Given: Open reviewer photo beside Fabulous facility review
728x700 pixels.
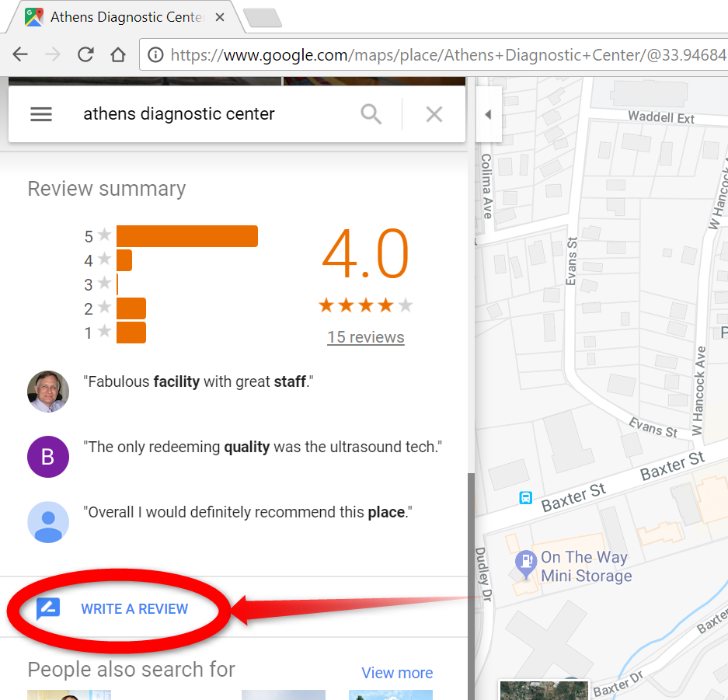Looking at the screenshot, I should 48,392.
